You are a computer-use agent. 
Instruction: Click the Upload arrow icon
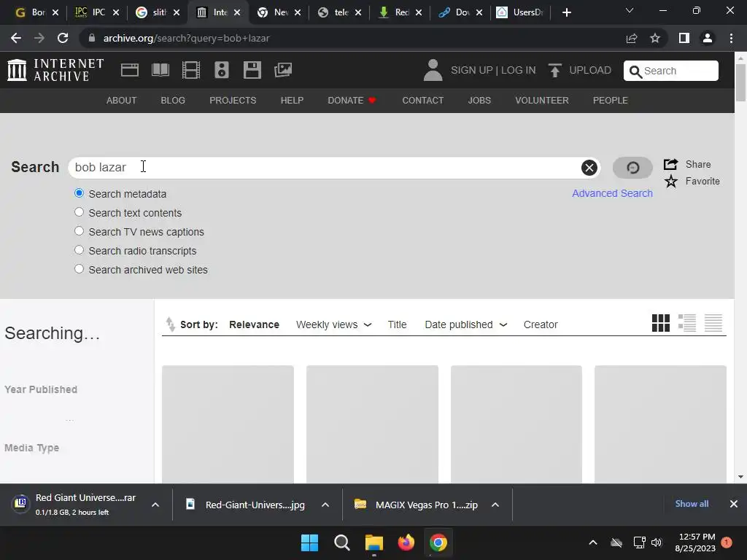click(x=554, y=70)
